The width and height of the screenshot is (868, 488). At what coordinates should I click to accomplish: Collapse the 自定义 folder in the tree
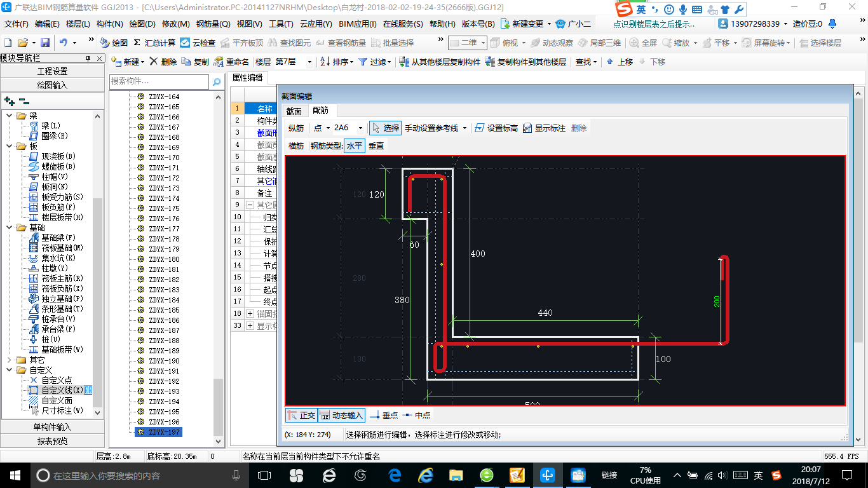pos(10,370)
